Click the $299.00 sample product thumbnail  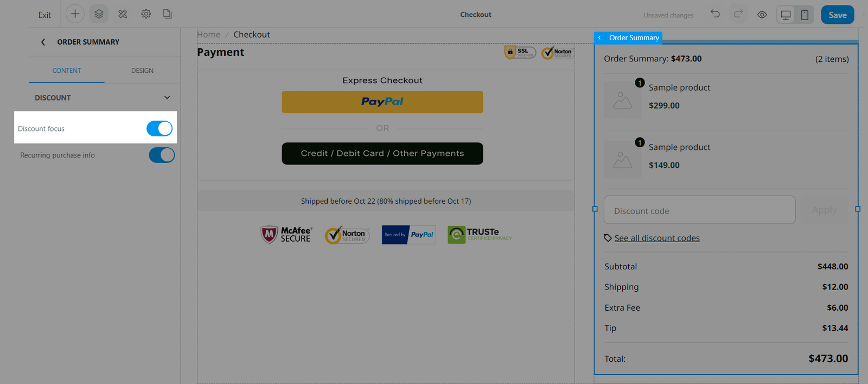[x=622, y=100]
